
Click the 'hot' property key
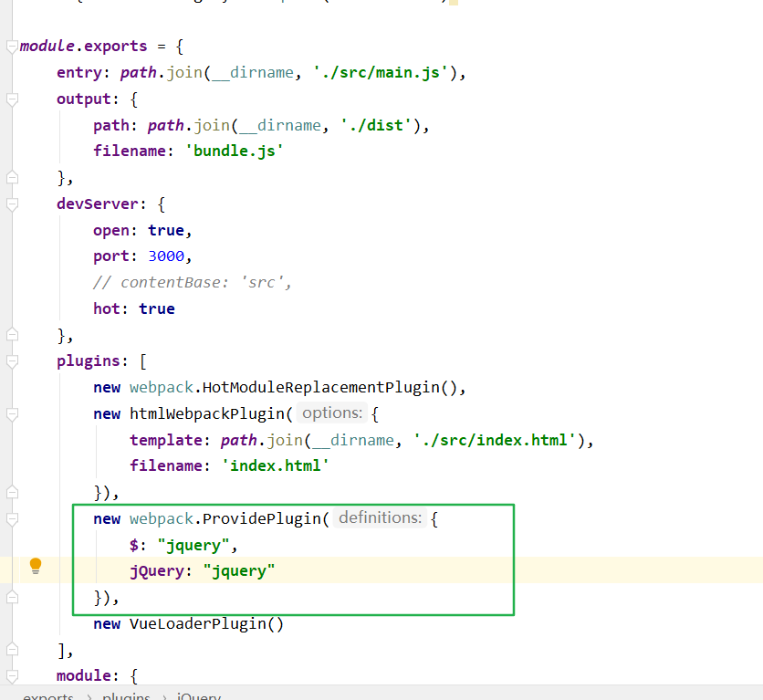click(x=107, y=308)
